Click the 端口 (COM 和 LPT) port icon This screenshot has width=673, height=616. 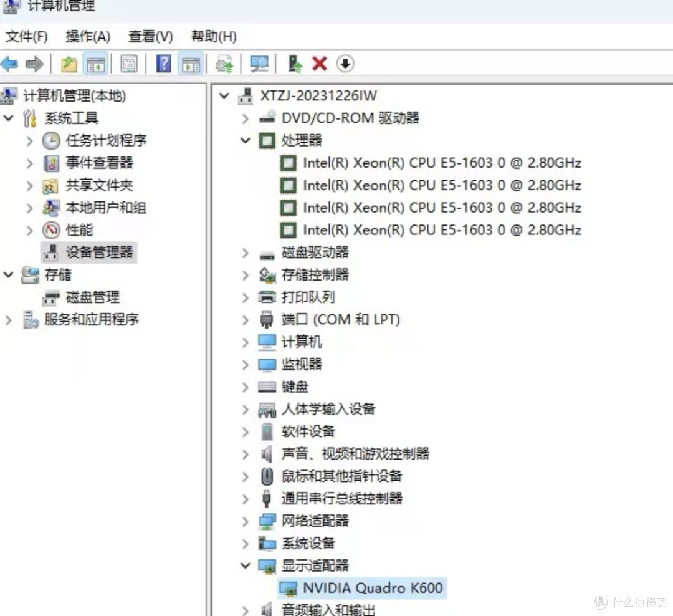click(267, 319)
